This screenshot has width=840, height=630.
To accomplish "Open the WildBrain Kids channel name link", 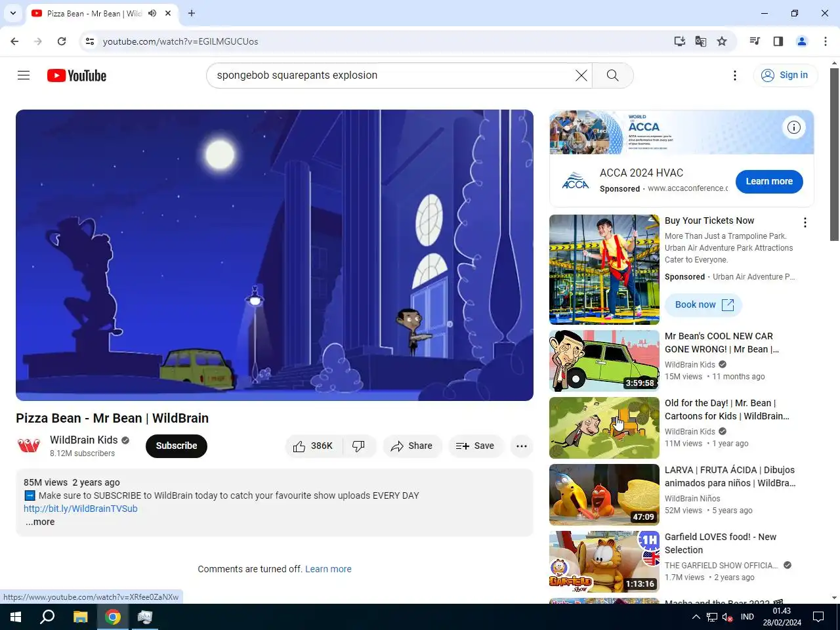I will pos(84,440).
